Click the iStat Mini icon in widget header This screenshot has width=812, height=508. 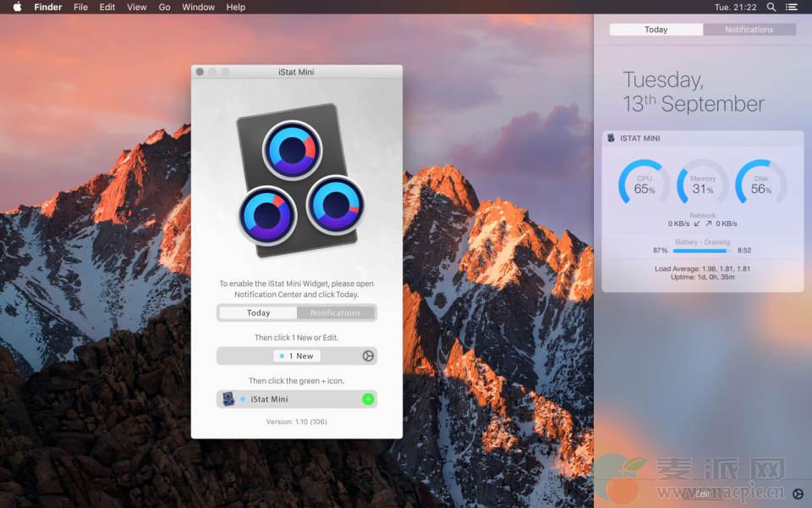point(612,138)
